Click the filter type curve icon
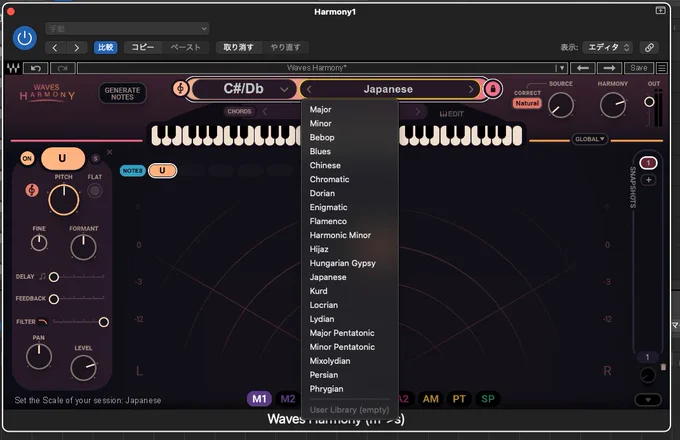Viewport: 680px width, 440px height. click(43, 322)
